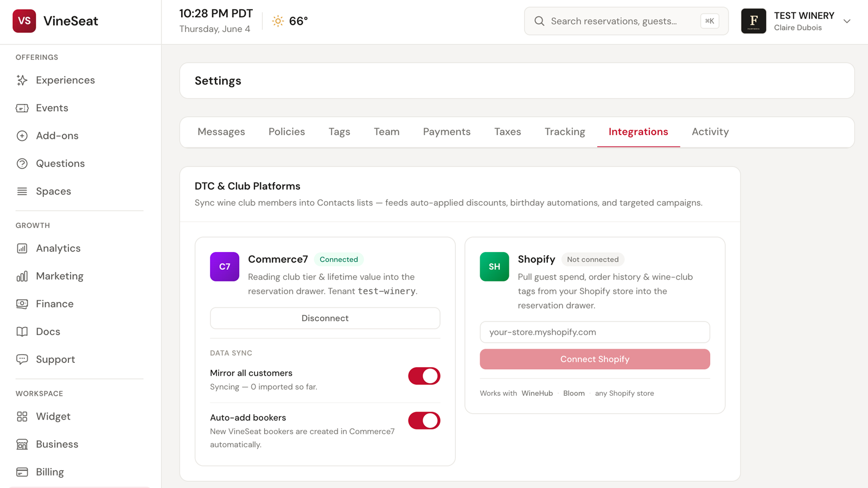Switch to the Tags tab
The image size is (868, 488).
click(339, 132)
